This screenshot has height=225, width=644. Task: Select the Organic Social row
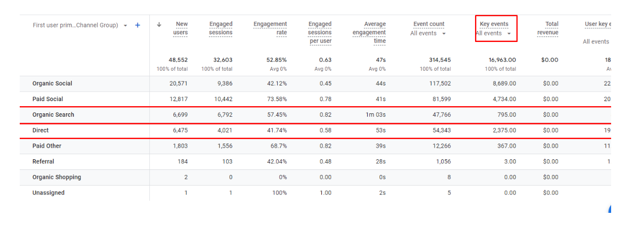point(52,83)
